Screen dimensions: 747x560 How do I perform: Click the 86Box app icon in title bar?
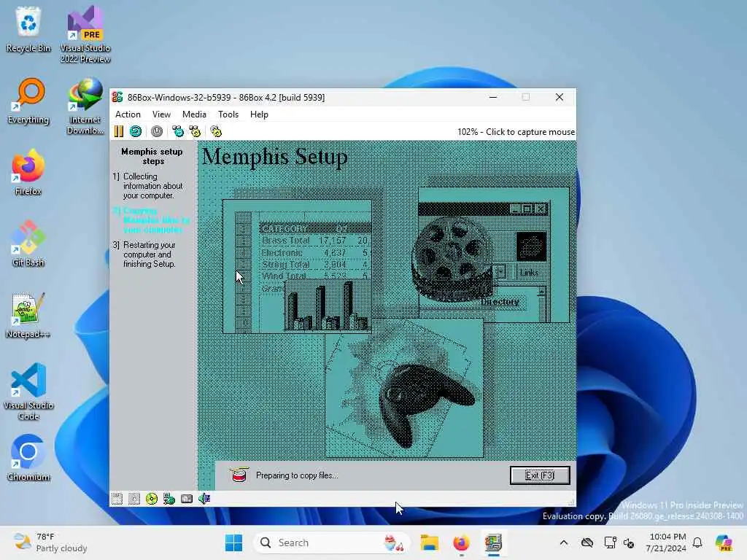(x=117, y=97)
